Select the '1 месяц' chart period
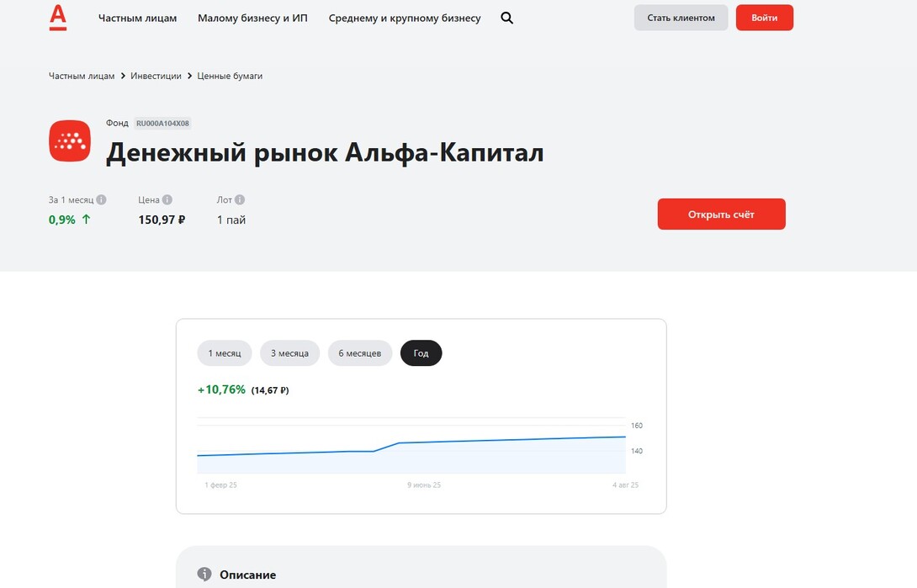The height and width of the screenshot is (588, 917). pyautogui.click(x=225, y=353)
